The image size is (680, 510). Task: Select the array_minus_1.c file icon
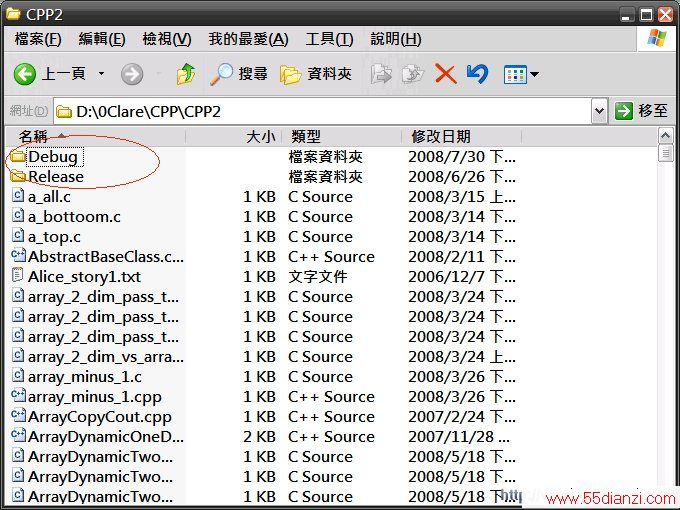[x=18, y=376]
